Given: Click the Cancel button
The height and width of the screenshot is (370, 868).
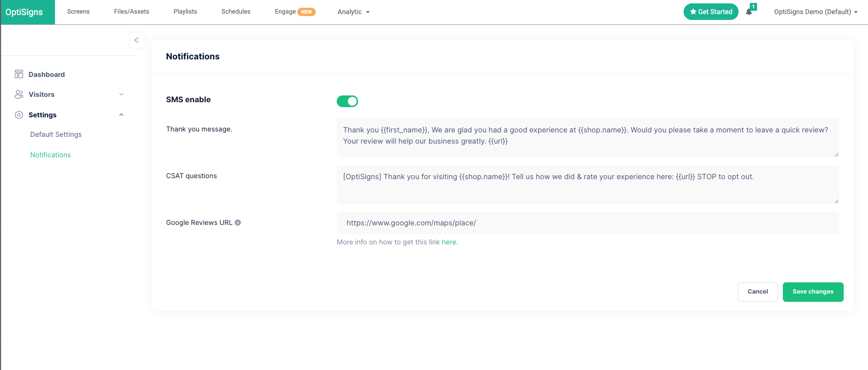Looking at the screenshot, I should 758,292.
